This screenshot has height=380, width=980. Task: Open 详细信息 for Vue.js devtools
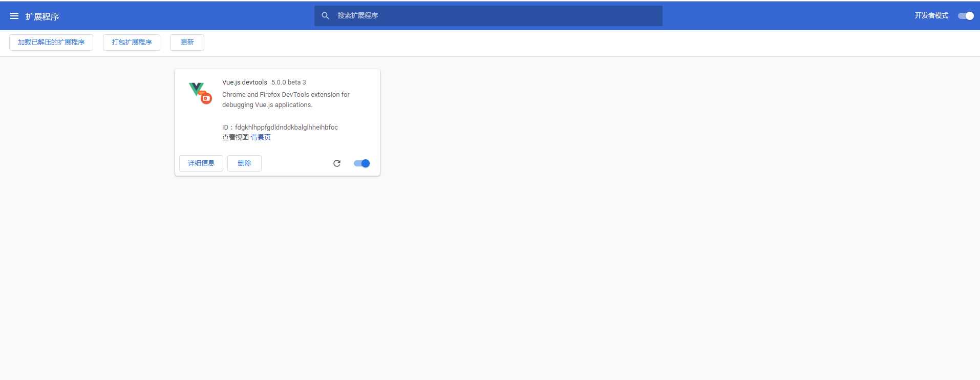[x=201, y=163]
